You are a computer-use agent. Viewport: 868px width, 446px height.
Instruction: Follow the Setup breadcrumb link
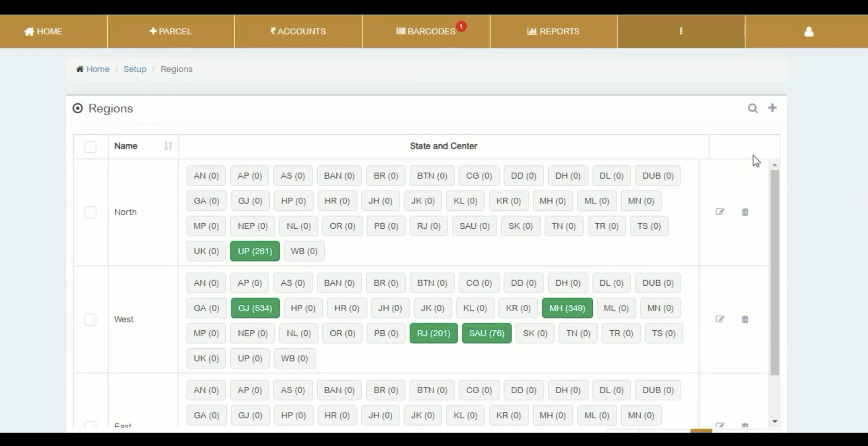point(135,69)
